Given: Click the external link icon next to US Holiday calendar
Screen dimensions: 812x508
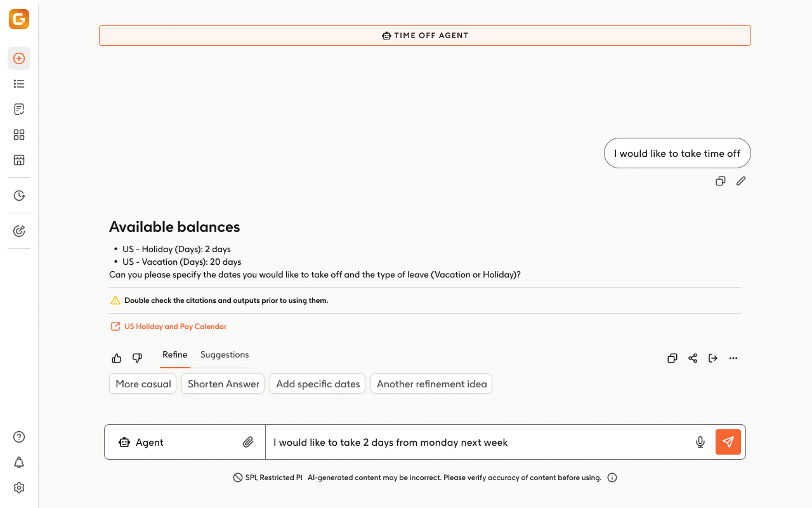Looking at the screenshot, I should 115,326.
